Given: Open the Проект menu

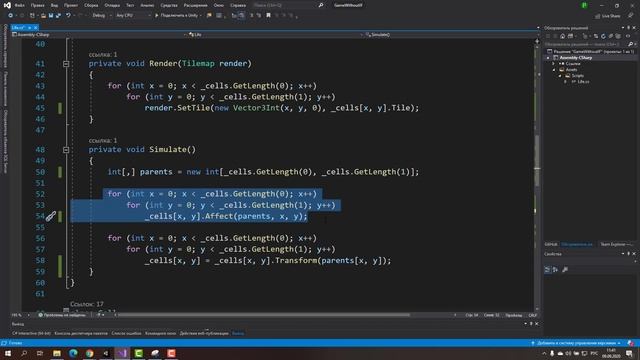Looking at the screenshot, I should click(71, 5).
